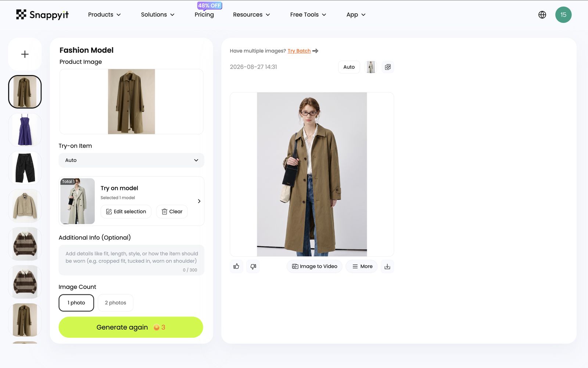
Task: Click the Generate again button
Action: [x=131, y=327]
